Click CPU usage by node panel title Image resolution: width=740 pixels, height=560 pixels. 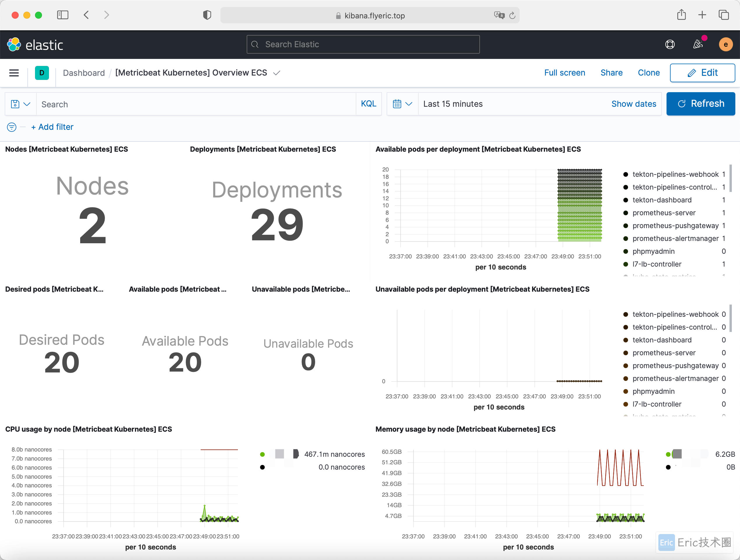click(89, 429)
